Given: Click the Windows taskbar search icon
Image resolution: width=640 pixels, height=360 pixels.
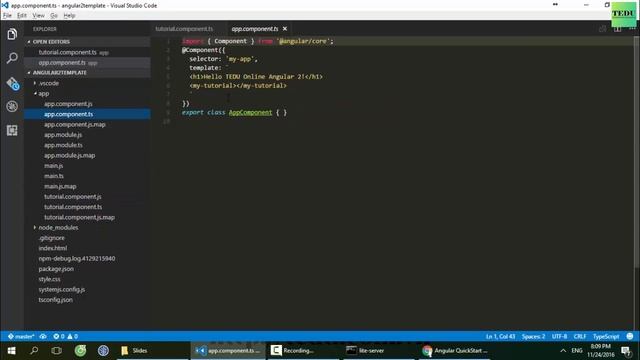Looking at the screenshot, I should pyautogui.click(x=34, y=351).
